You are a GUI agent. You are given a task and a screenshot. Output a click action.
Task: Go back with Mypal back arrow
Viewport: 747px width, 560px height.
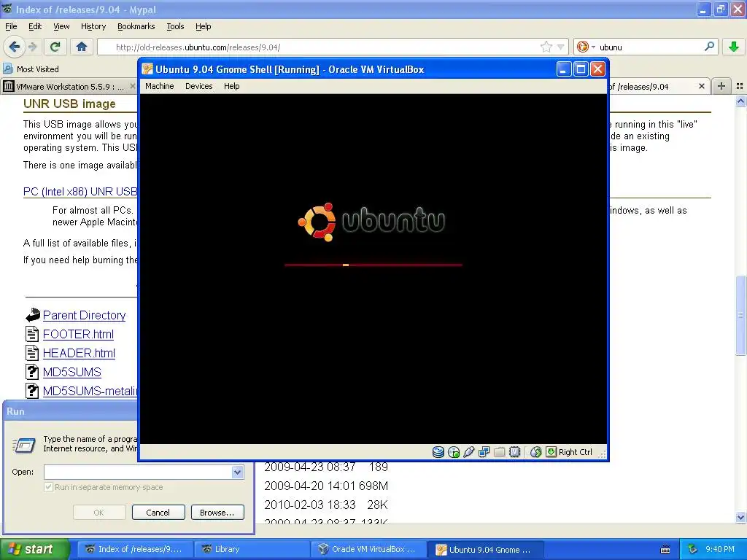tap(15, 47)
